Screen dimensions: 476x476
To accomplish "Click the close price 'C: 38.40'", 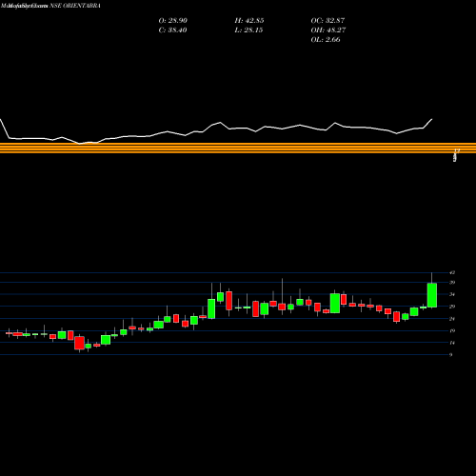I will click(x=172, y=30).
